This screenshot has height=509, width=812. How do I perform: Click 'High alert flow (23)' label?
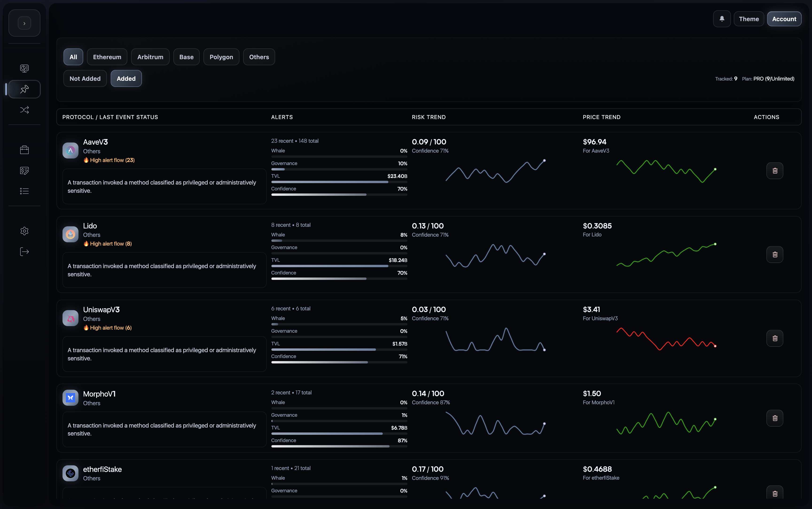point(109,160)
